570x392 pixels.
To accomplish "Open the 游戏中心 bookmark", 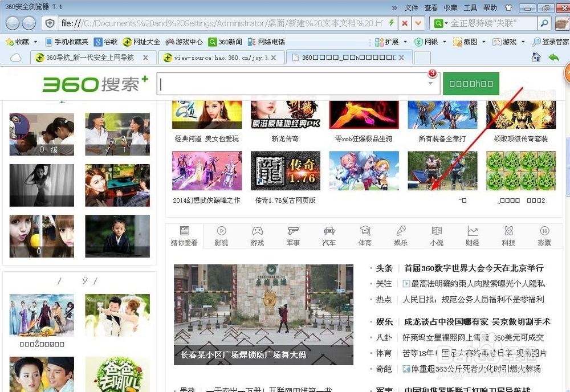I will pos(184,42).
